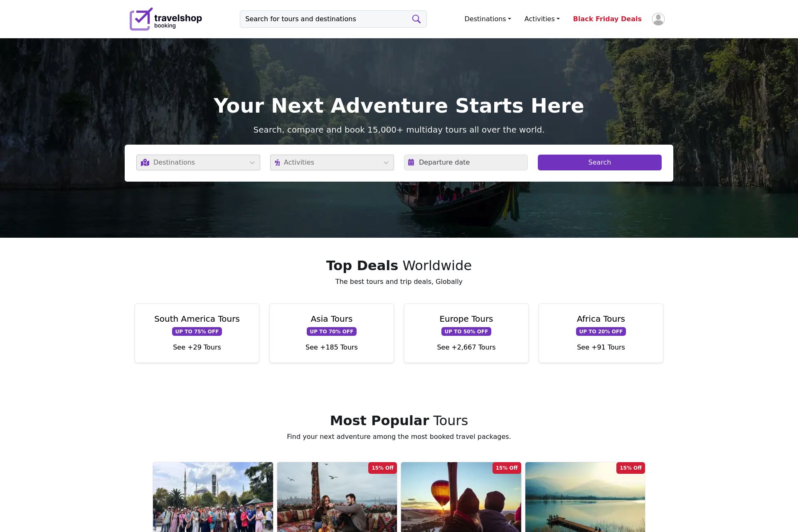Click the purple Search button
The height and width of the screenshot is (532, 798).
pyautogui.click(x=600, y=163)
